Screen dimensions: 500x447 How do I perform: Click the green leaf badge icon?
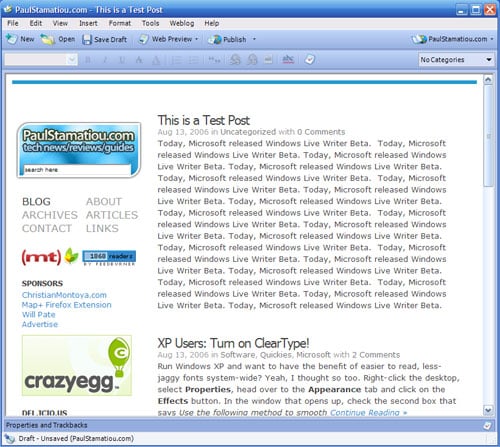71,256
